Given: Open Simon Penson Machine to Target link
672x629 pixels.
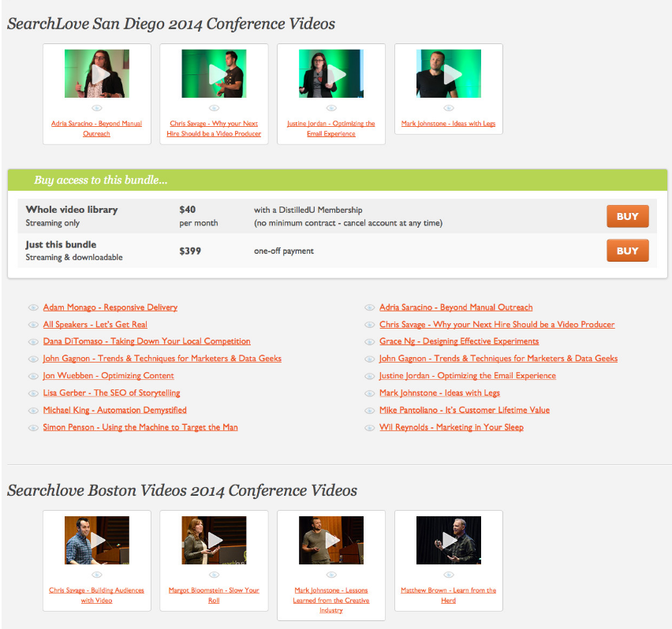Looking at the screenshot, I should pos(140,427).
